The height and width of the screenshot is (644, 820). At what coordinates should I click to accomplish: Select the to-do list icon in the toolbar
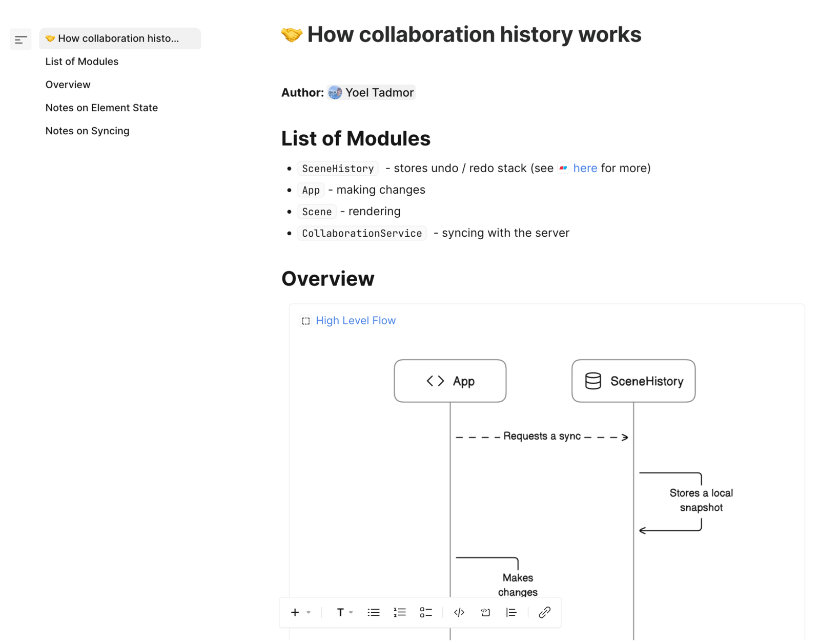(425, 612)
